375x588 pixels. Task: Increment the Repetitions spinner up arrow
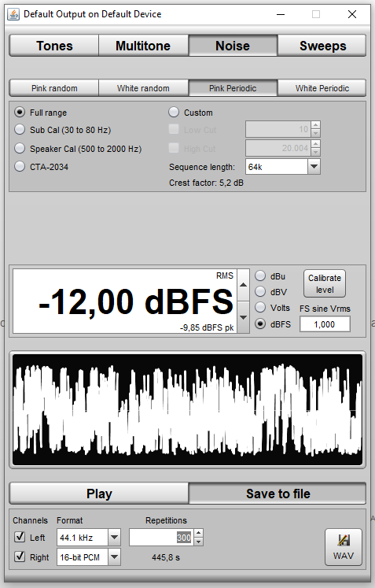pyautogui.click(x=199, y=533)
